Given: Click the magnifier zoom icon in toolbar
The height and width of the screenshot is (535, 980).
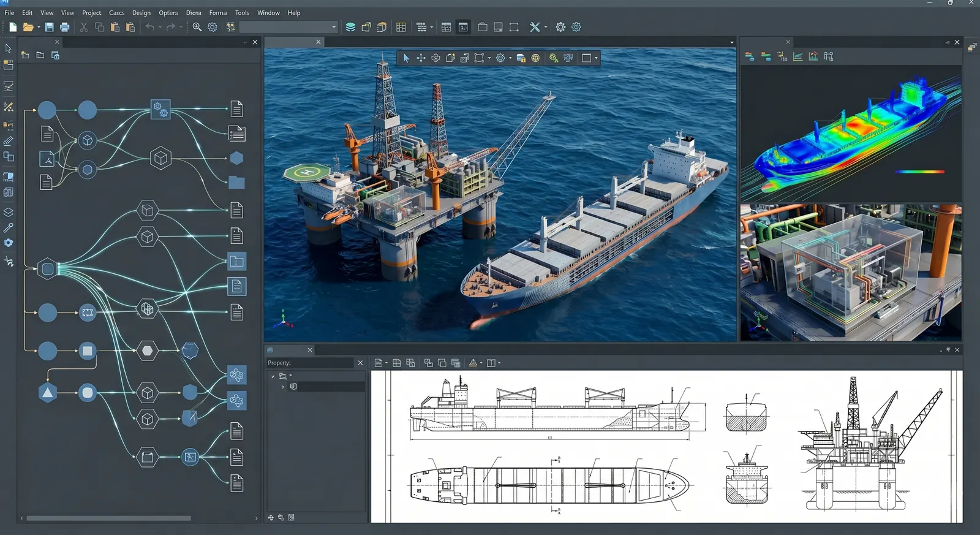Looking at the screenshot, I should click(x=197, y=27).
